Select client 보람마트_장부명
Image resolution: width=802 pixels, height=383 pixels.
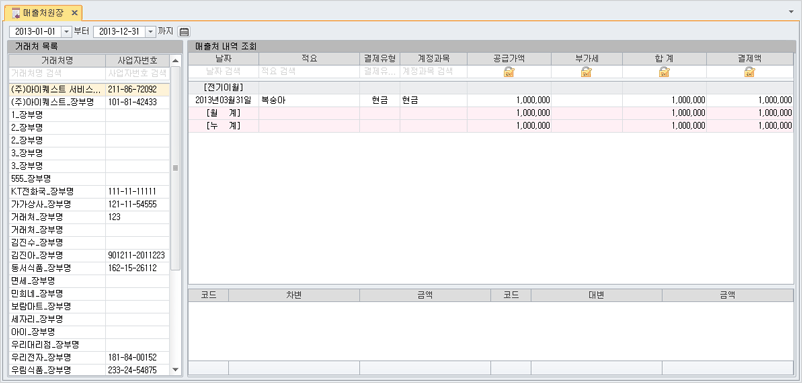(x=89, y=306)
